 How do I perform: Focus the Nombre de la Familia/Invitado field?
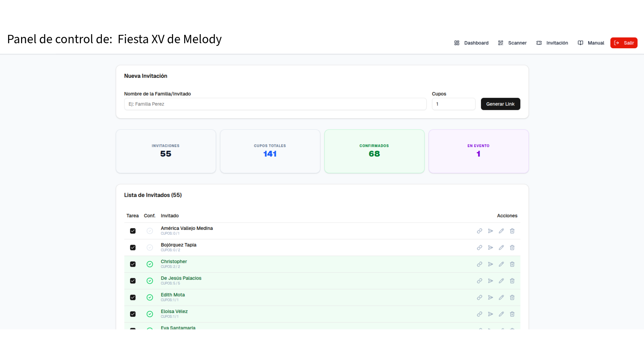tap(275, 104)
